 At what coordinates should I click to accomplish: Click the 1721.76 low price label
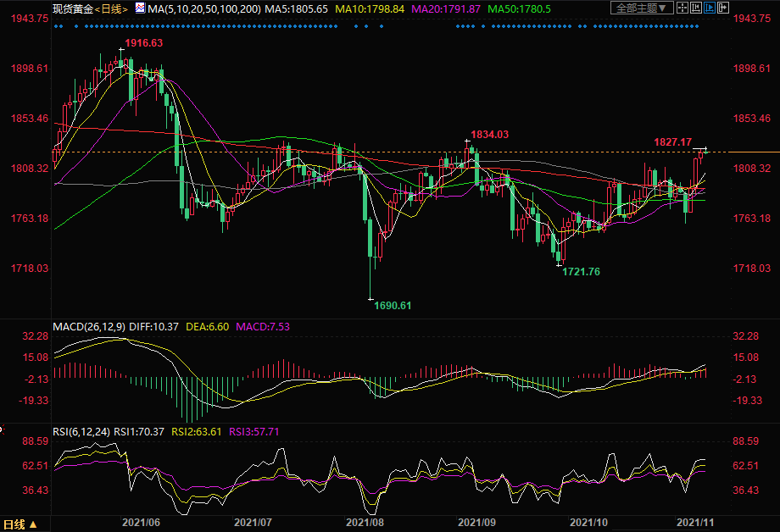(581, 272)
